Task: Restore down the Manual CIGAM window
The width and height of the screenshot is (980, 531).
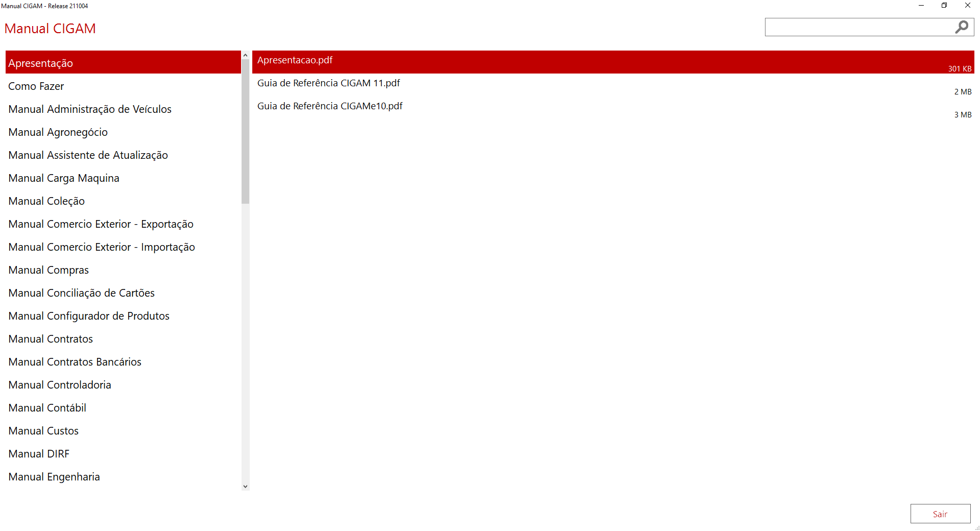Action: tap(944, 6)
